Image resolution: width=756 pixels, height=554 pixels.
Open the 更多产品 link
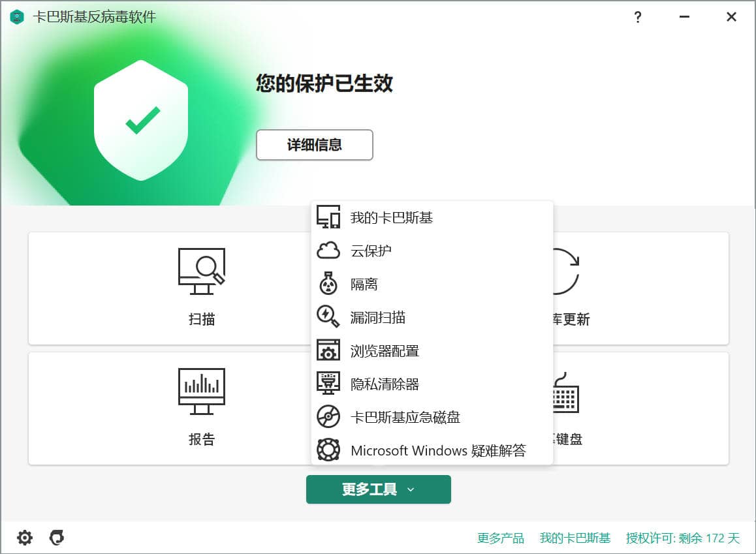pyautogui.click(x=501, y=538)
